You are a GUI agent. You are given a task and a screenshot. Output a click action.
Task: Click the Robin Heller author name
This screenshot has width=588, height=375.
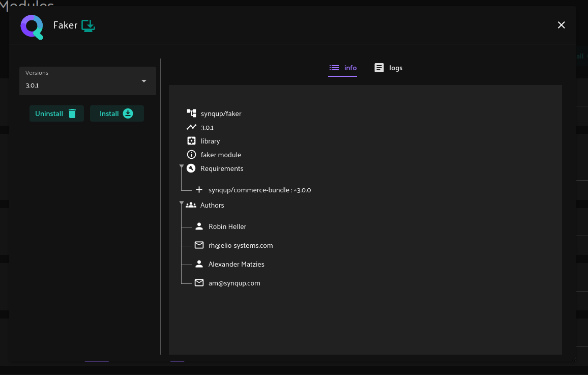click(x=227, y=226)
